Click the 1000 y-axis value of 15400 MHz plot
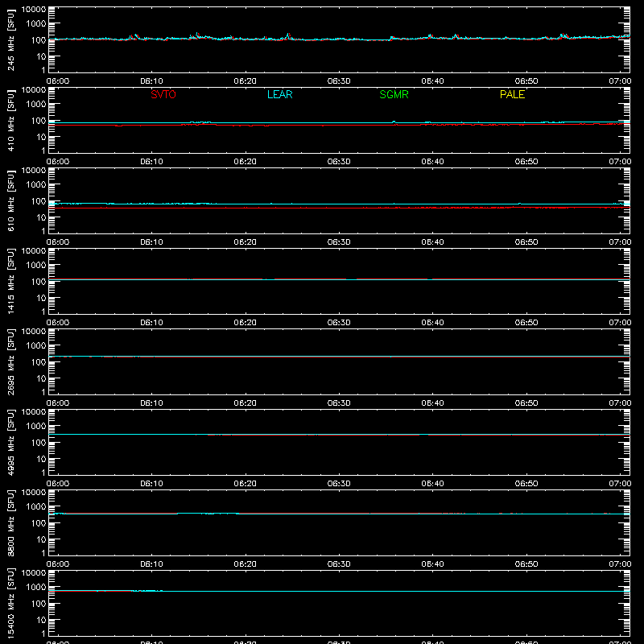Screen dimensions: 644x644 (x=36, y=588)
